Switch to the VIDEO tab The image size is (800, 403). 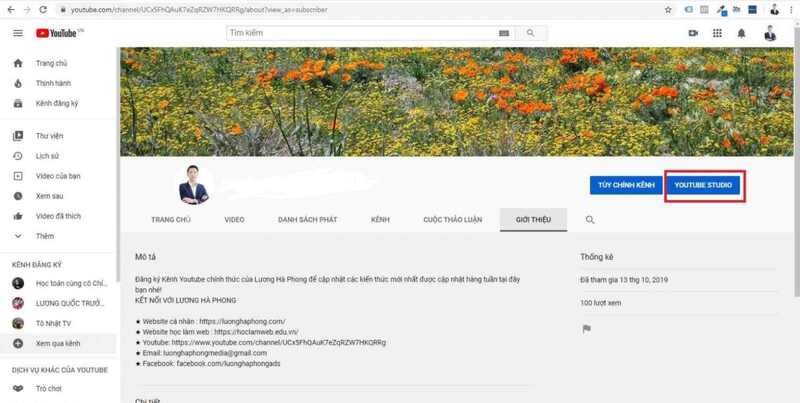point(234,220)
